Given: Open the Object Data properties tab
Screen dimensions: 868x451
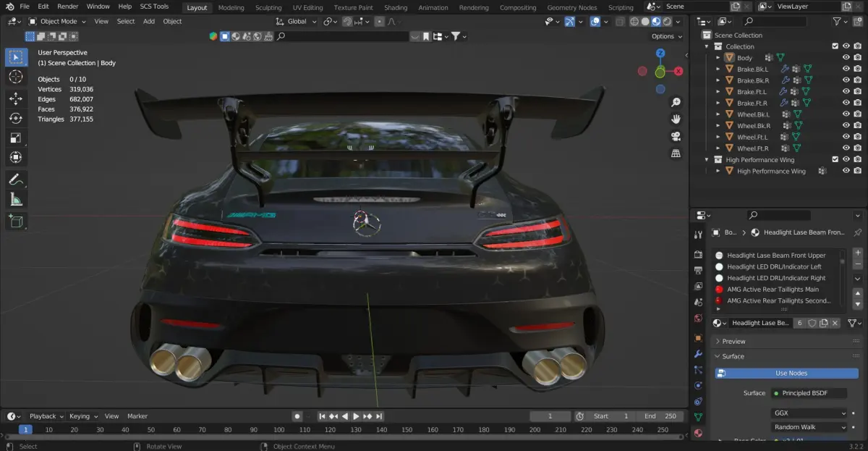Looking at the screenshot, I should [x=698, y=417].
